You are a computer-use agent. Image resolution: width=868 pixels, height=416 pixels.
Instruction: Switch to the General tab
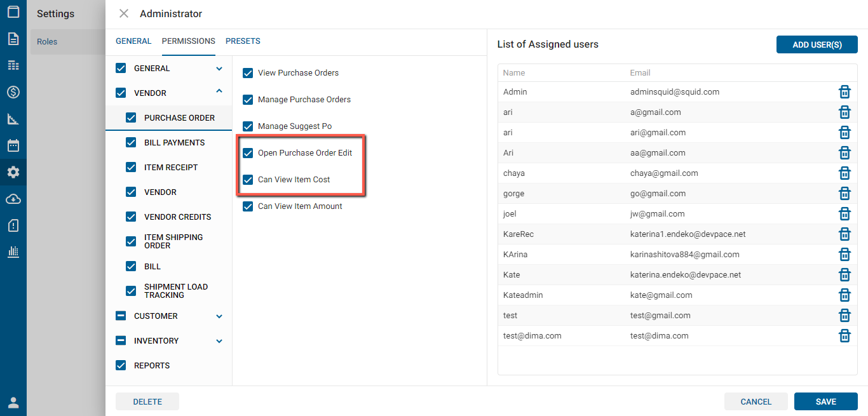point(133,41)
